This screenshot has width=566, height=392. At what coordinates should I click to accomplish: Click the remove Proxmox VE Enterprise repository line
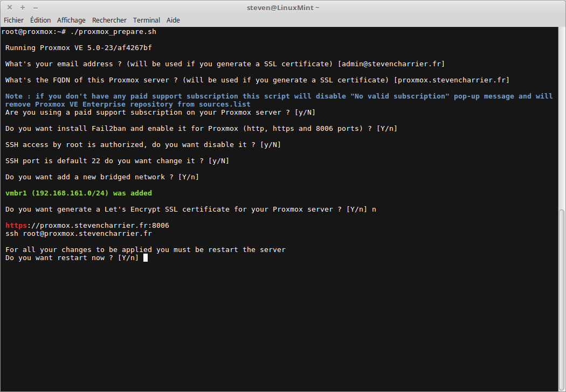point(128,104)
